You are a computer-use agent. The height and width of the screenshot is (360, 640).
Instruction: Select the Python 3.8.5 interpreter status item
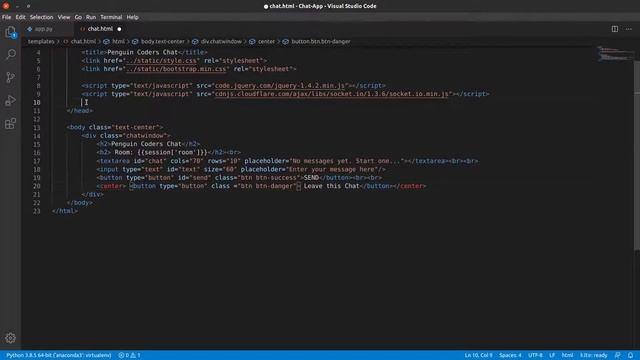click(59, 355)
